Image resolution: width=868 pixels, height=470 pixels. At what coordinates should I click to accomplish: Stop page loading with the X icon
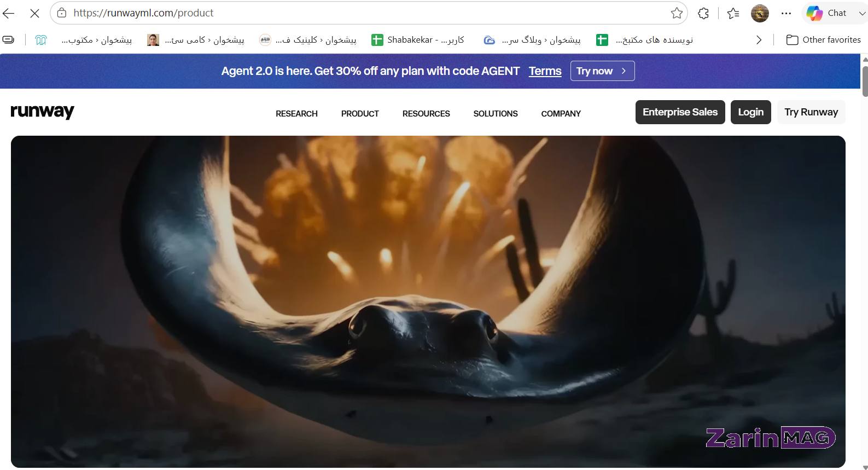coord(34,13)
